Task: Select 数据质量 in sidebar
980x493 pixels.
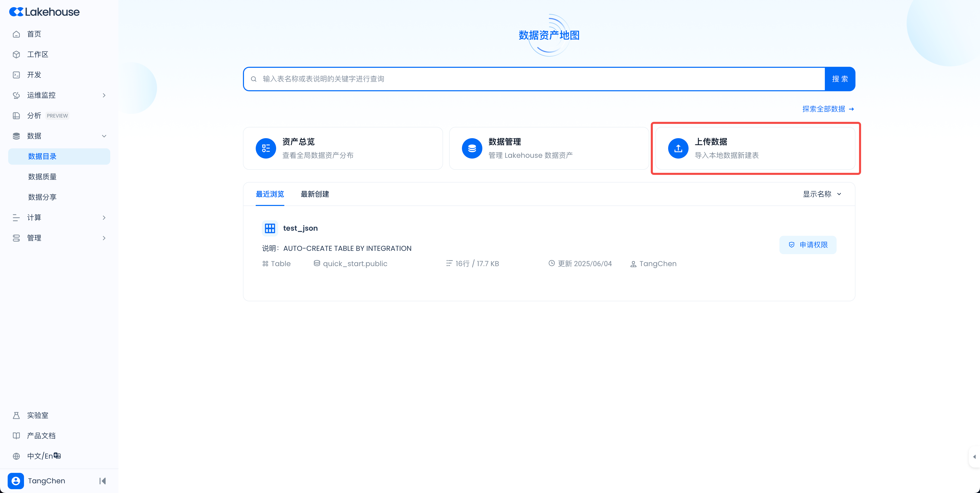Action: (42, 177)
